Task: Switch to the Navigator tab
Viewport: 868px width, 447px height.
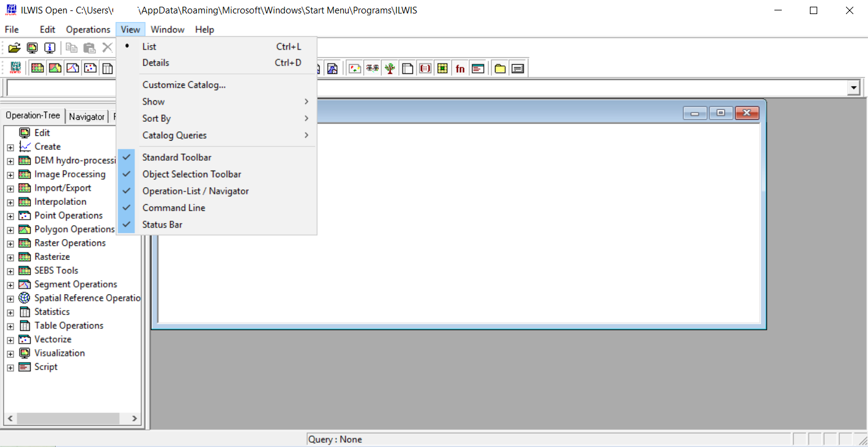Action: tap(86, 116)
